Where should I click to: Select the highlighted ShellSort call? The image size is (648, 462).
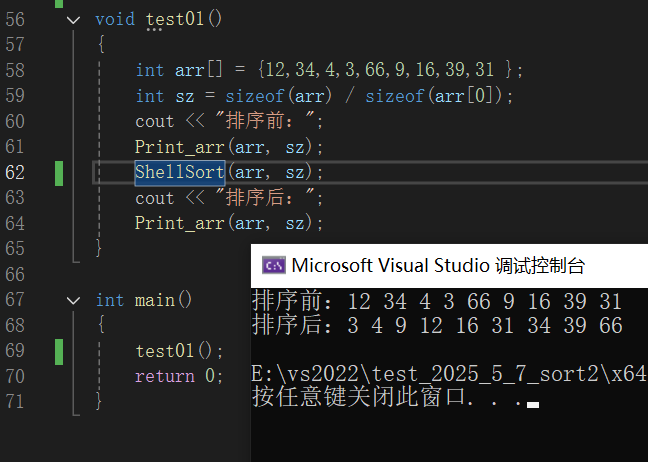(180, 172)
